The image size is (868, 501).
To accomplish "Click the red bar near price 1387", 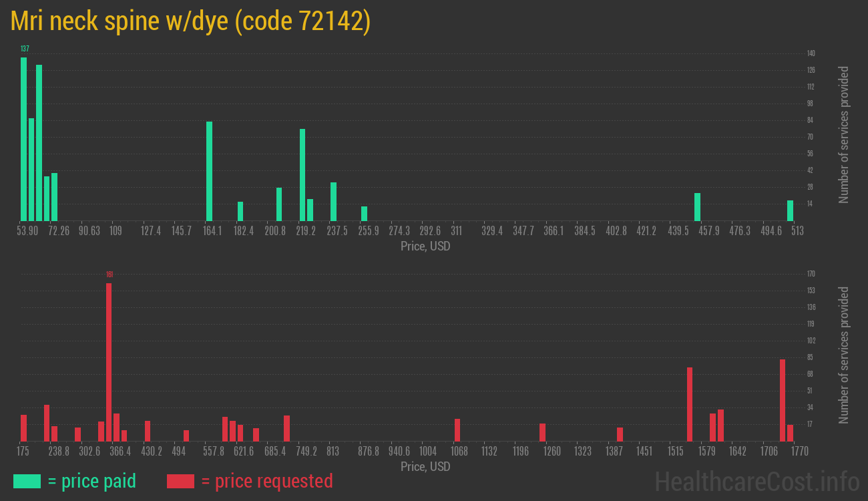I will pyautogui.click(x=620, y=434).
